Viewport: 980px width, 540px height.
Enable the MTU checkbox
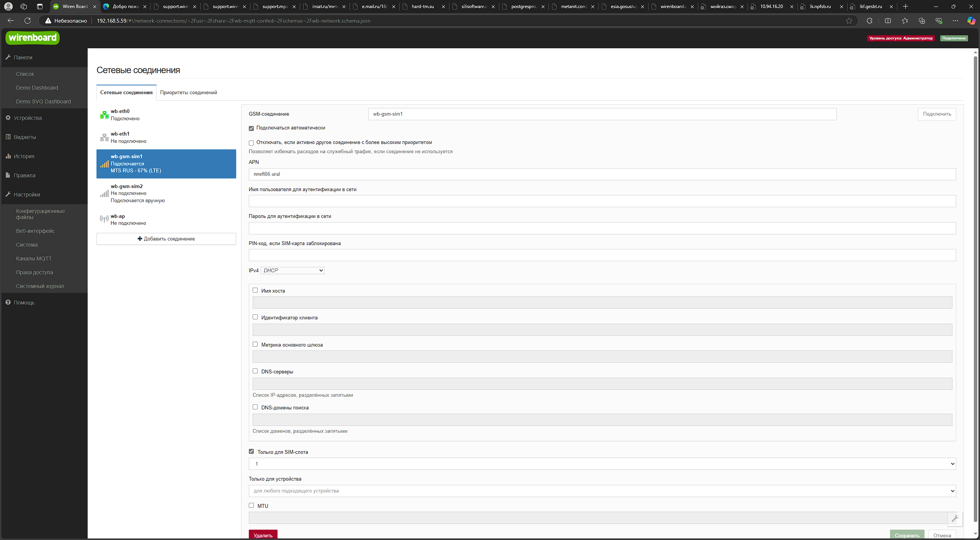(252, 506)
